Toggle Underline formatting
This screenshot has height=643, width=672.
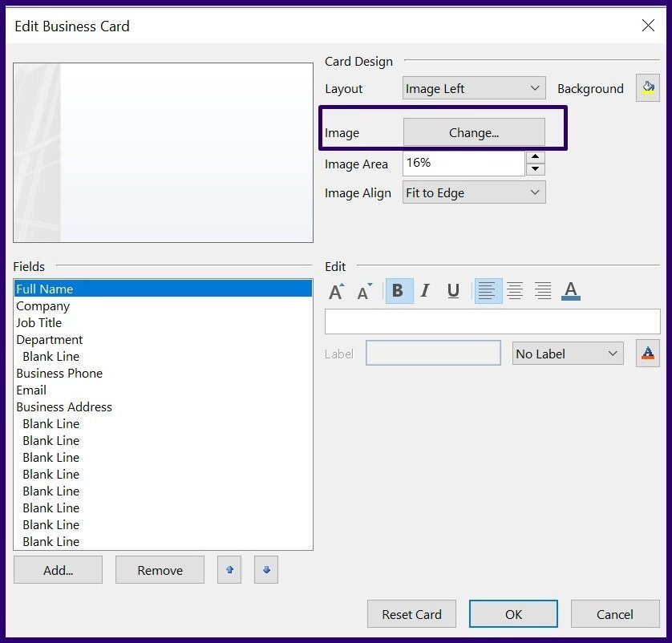pyautogui.click(x=453, y=291)
